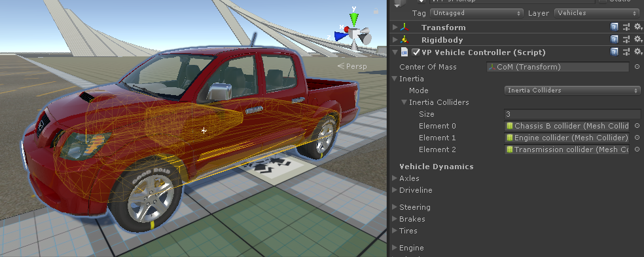Open the Layer dropdown set to Vehicles

[x=597, y=12]
